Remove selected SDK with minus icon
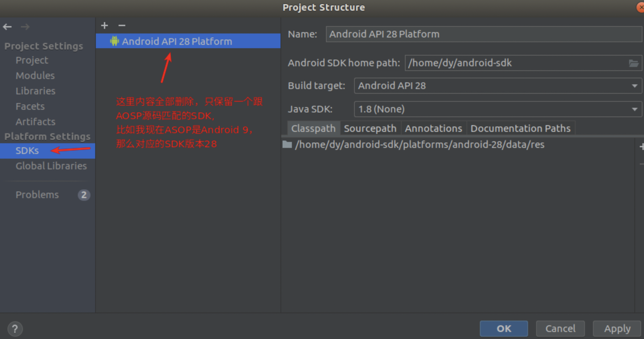 (122, 25)
